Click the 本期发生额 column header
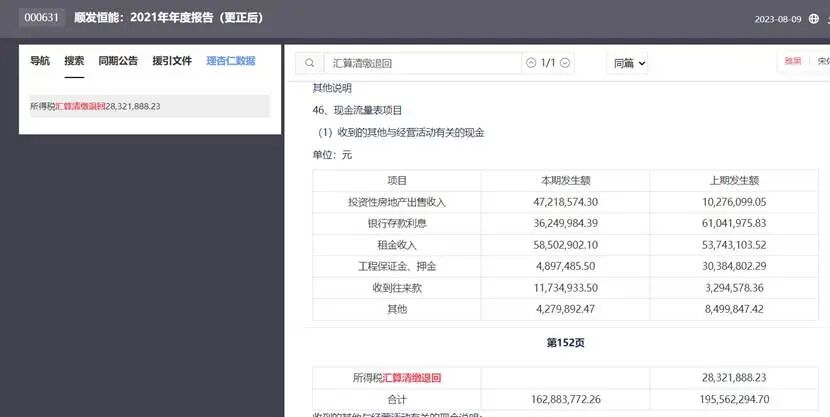830x417 pixels. click(565, 180)
